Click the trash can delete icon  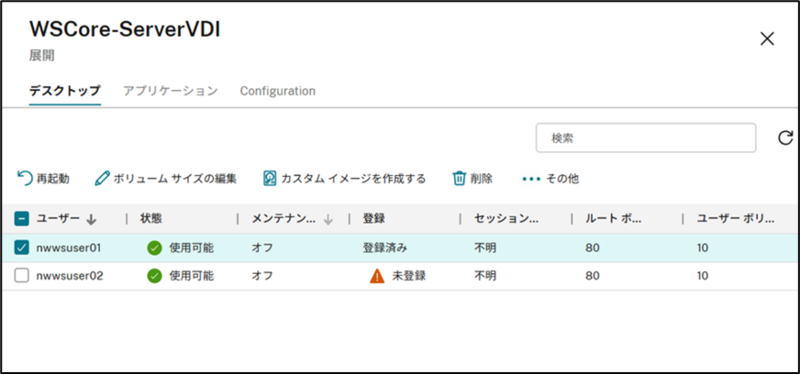[459, 178]
